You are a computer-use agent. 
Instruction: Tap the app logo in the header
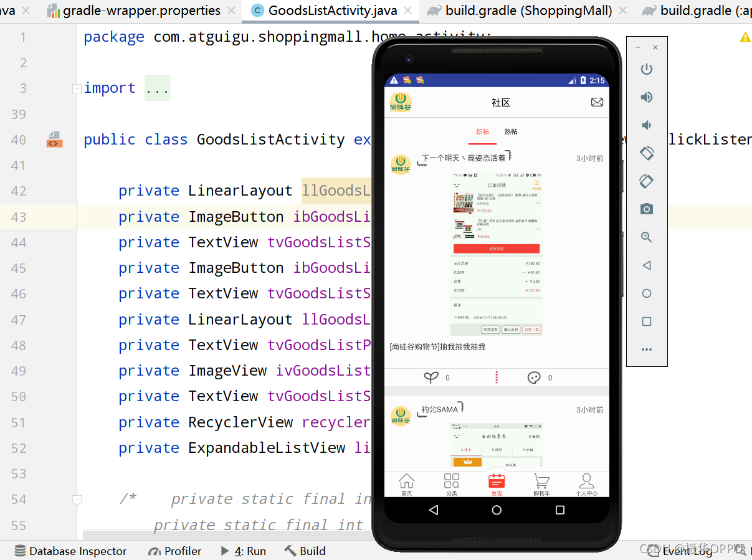tap(401, 102)
